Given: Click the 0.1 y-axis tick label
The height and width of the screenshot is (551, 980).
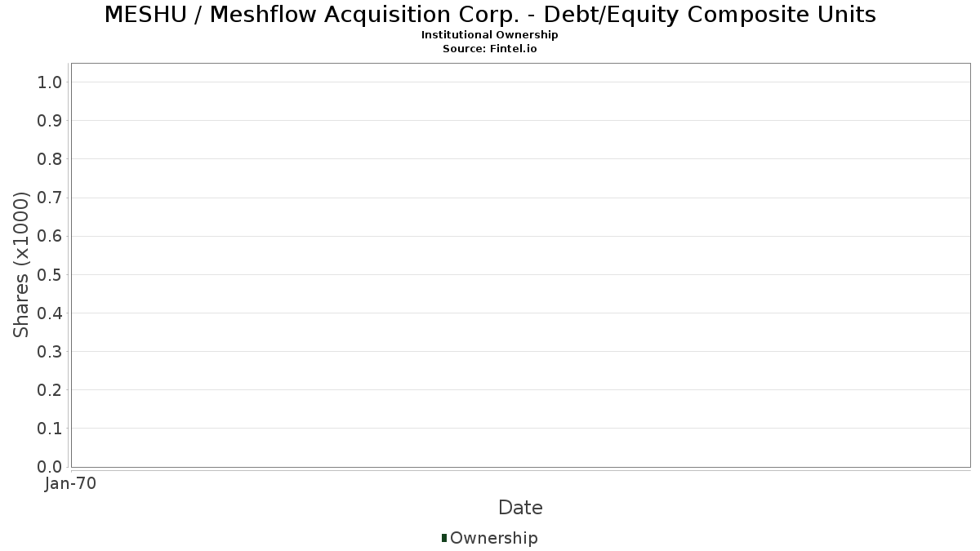Looking at the screenshot, I should click(x=50, y=429).
